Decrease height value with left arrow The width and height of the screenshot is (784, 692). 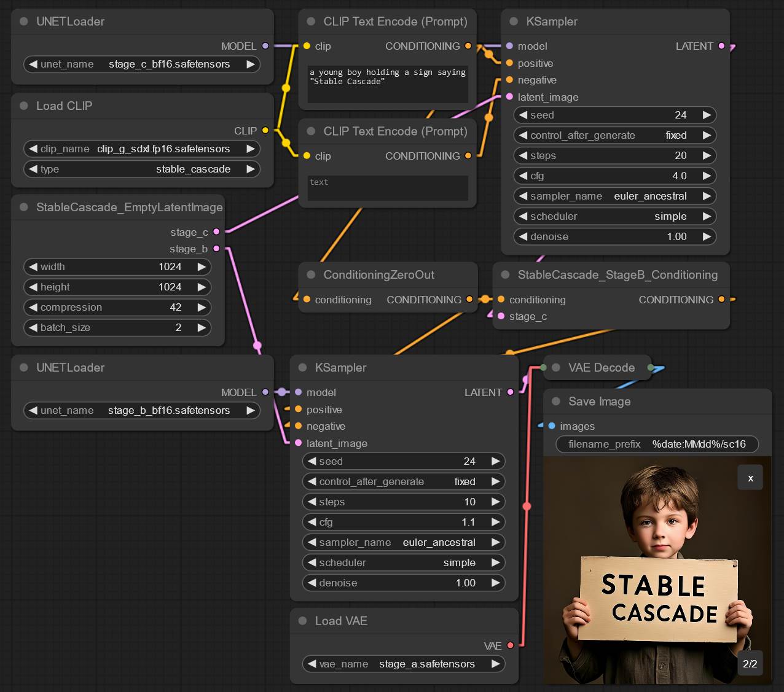point(33,287)
